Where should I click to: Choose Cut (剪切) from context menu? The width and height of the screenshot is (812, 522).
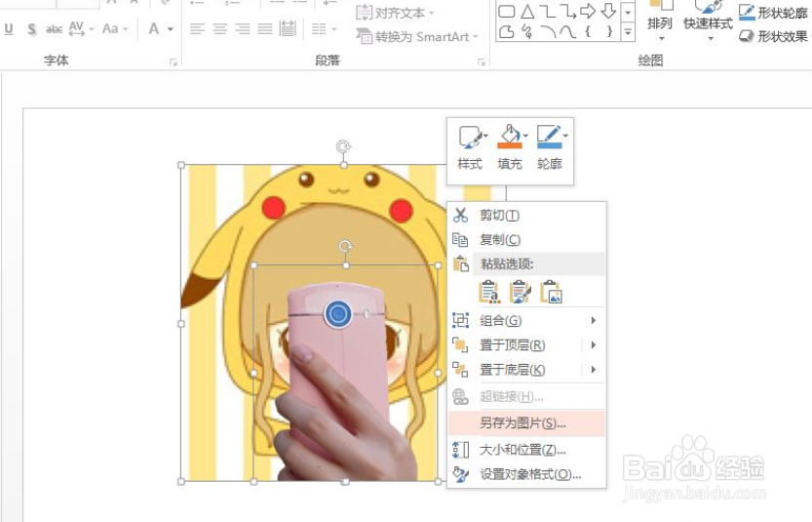click(526, 215)
